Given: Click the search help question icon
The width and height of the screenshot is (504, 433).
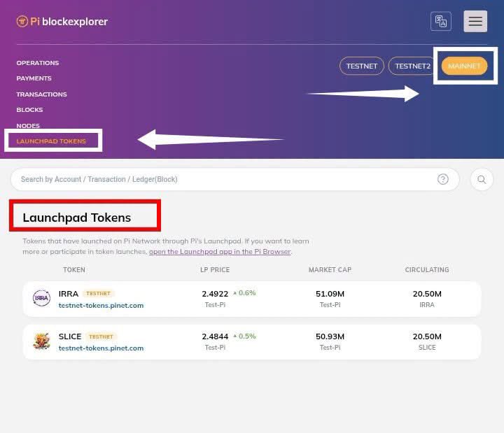Looking at the screenshot, I should 442,179.
